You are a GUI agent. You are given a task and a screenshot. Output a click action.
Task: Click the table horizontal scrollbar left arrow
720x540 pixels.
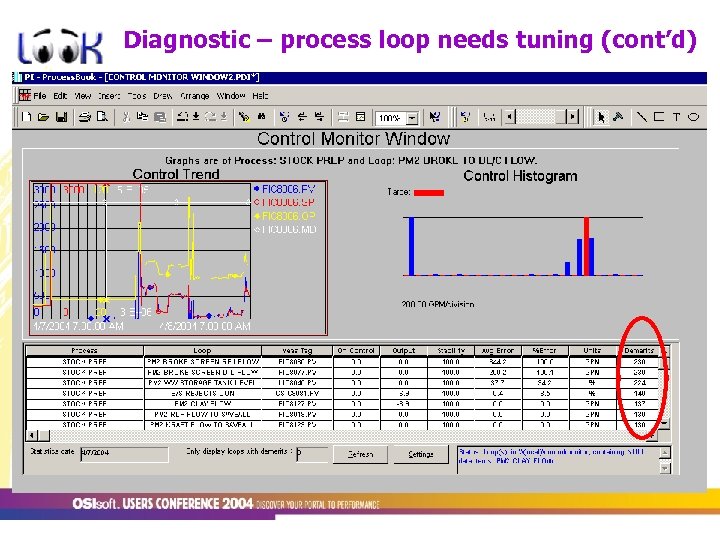pyautogui.click(x=32, y=434)
